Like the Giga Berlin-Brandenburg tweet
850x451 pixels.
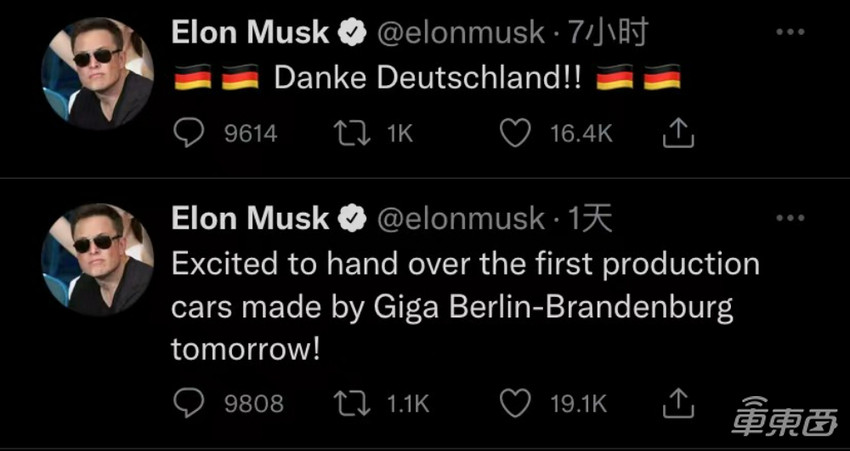click(x=514, y=403)
